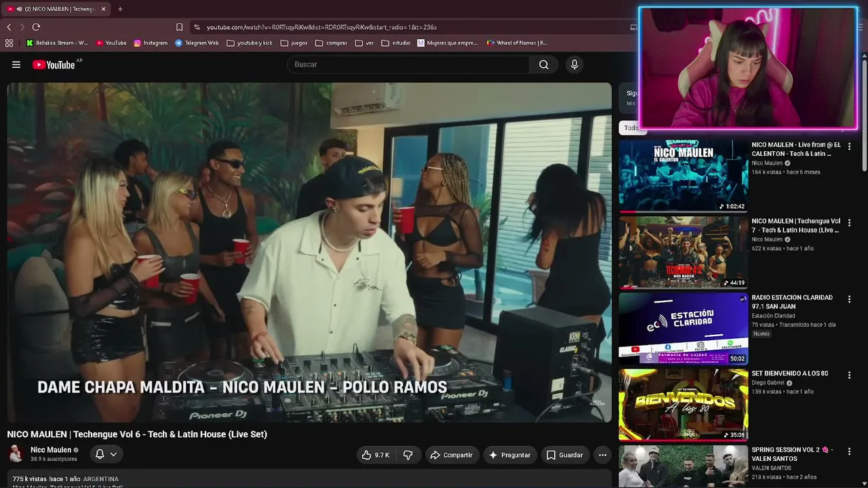Viewport: 868px width, 488px height.
Task: Open Nico Maulen channel avatar
Action: click(16, 453)
